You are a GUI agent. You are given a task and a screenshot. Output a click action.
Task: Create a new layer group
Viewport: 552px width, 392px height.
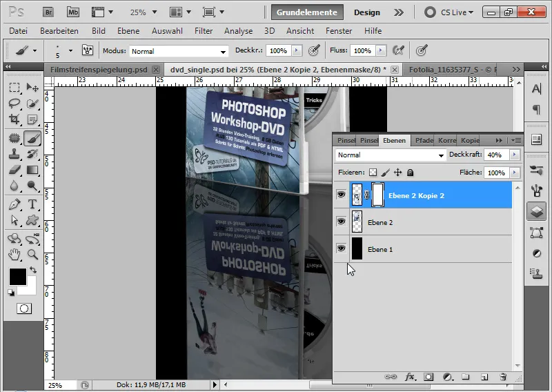pos(466,377)
